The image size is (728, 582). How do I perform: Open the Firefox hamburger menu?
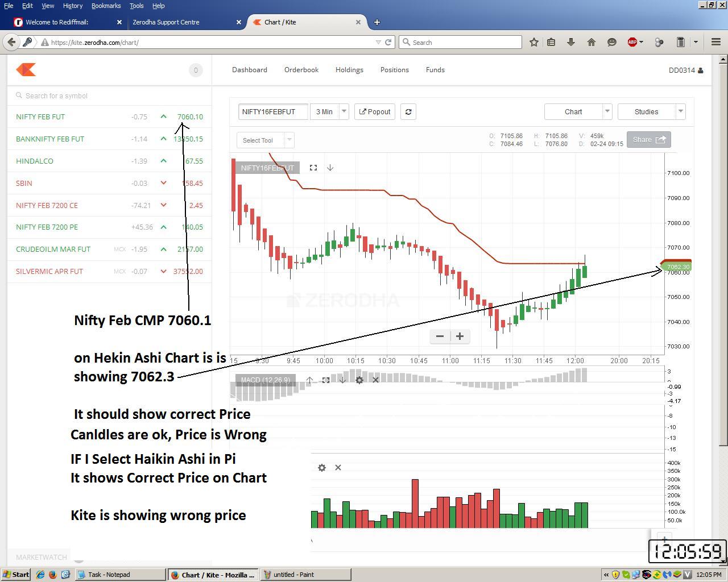click(716, 42)
